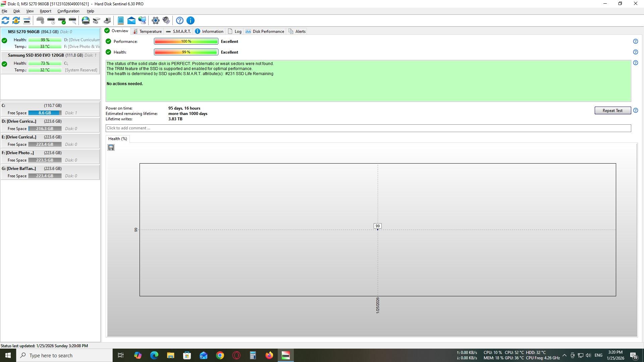Open the Temperature tab
644x362 pixels.
click(x=147, y=31)
